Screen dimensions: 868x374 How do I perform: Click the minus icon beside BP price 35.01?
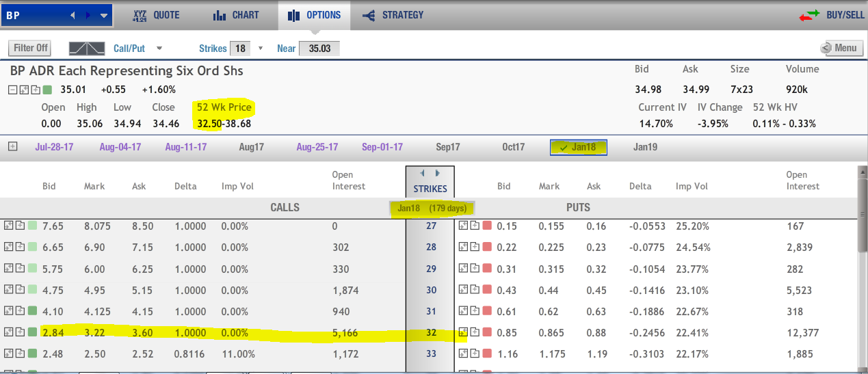pyautogui.click(x=13, y=90)
